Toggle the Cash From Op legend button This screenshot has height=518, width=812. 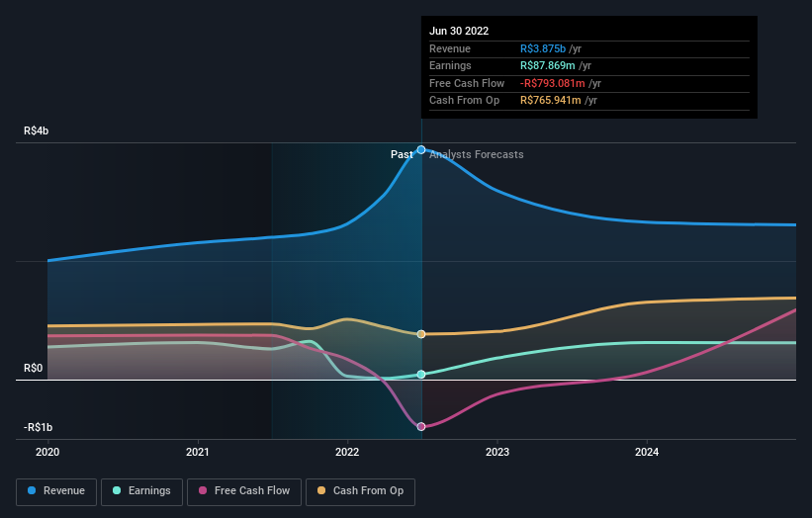360,491
